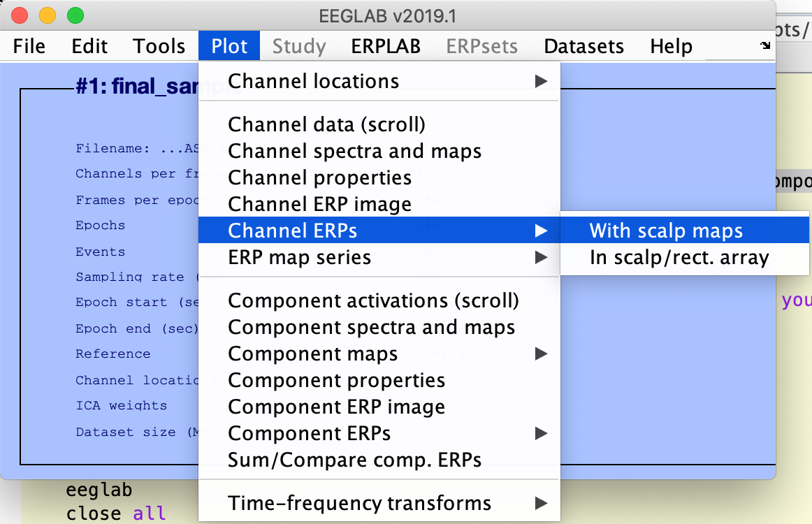The image size is (812, 524).
Task: Close the open Plot menu
Action: click(x=229, y=46)
